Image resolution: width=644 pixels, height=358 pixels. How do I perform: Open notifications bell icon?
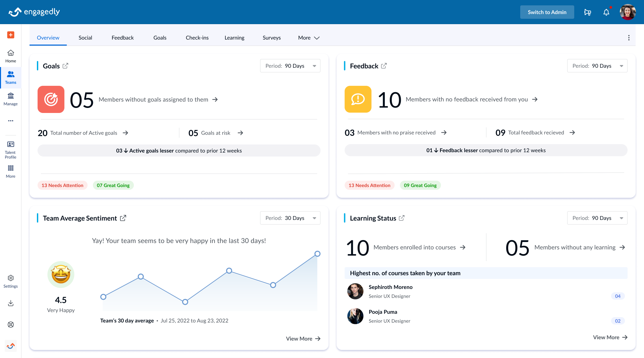coord(606,12)
